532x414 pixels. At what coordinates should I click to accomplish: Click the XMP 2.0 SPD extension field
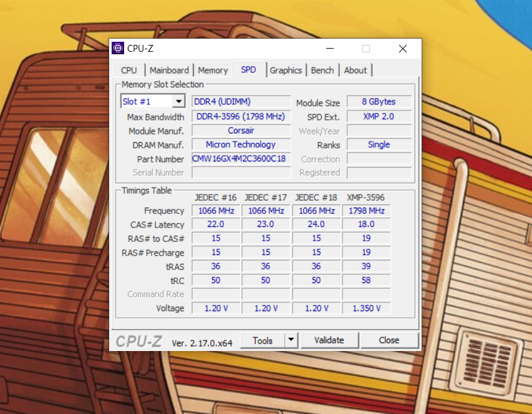tap(379, 116)
